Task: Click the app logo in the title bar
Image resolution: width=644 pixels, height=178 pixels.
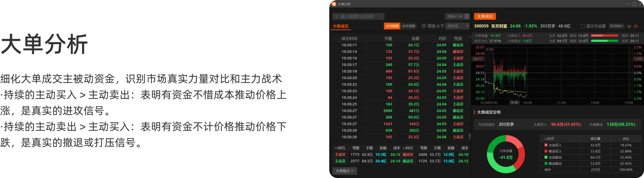Action: (x=334, y=4)
